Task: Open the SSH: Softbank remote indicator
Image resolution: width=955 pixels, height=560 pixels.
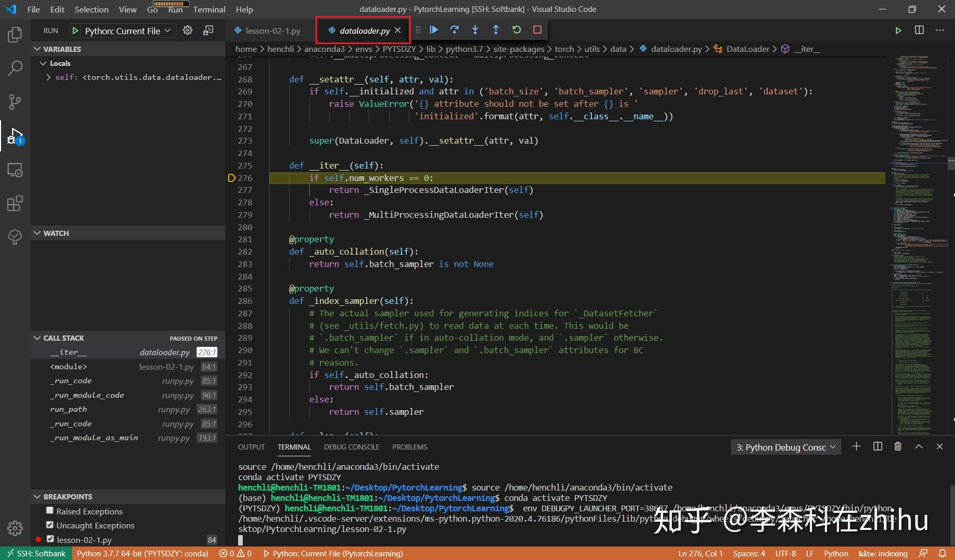Action: pyautogui.click(x=35, y=553)
